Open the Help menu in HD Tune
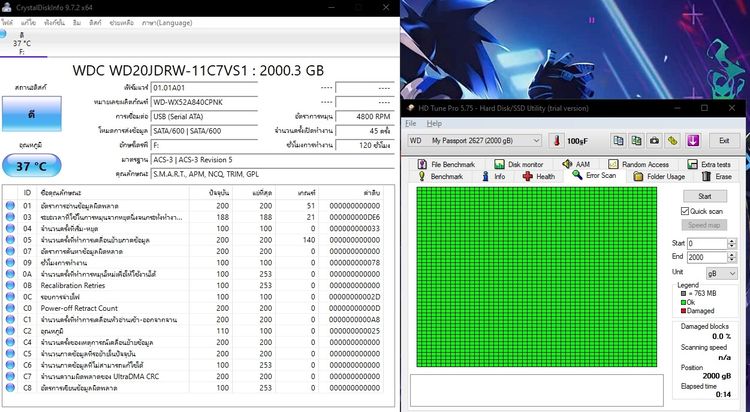Image resolution: width=750 pixels, height=412 pixels. pos(434,123)
